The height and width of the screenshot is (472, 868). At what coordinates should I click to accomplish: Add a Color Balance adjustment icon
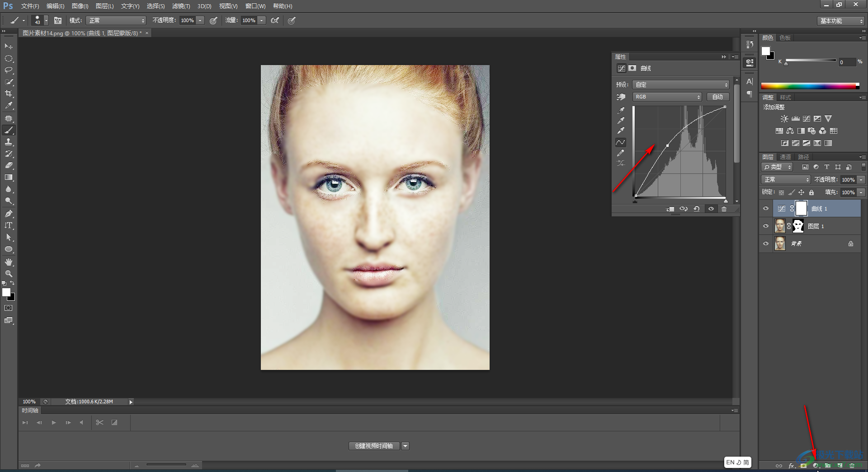point(790,131)
